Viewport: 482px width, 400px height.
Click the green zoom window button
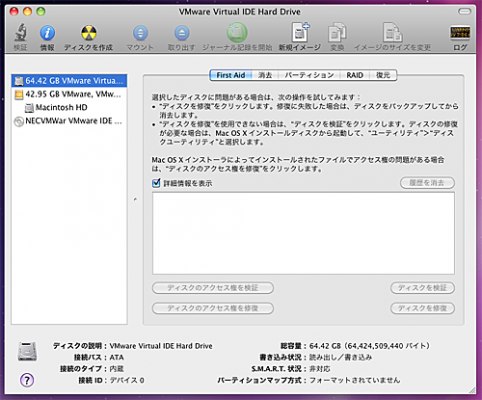(x=41, y=12)
